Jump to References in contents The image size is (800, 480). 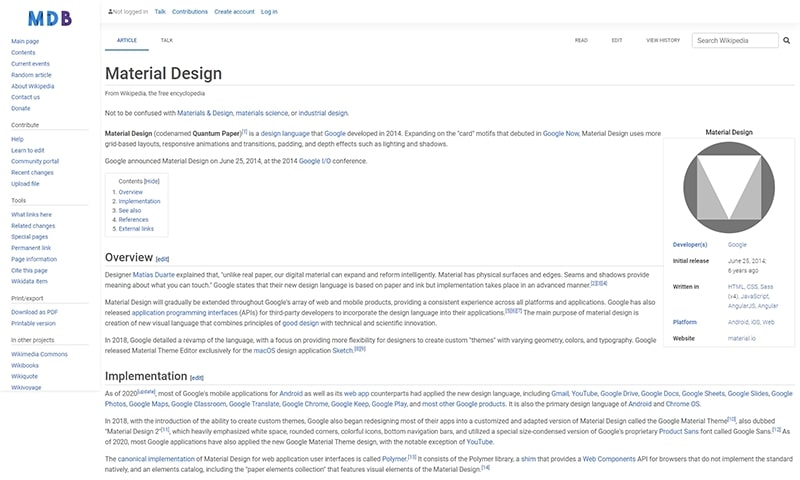click(x=133, y=220)
